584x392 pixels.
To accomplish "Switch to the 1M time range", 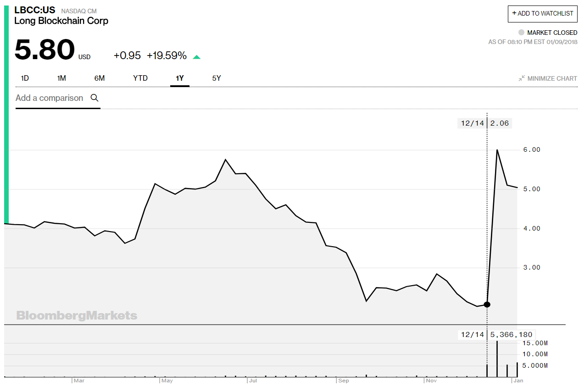I will point(61,78).
